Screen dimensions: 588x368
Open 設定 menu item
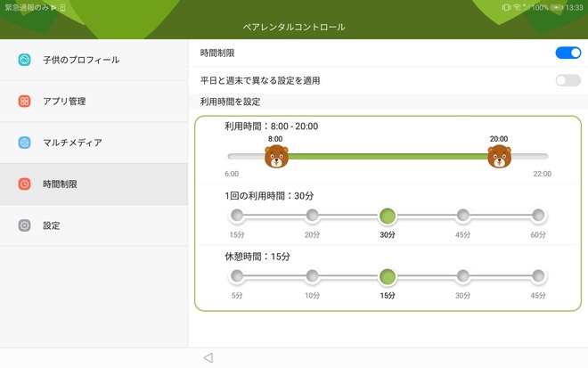point(94,225)
